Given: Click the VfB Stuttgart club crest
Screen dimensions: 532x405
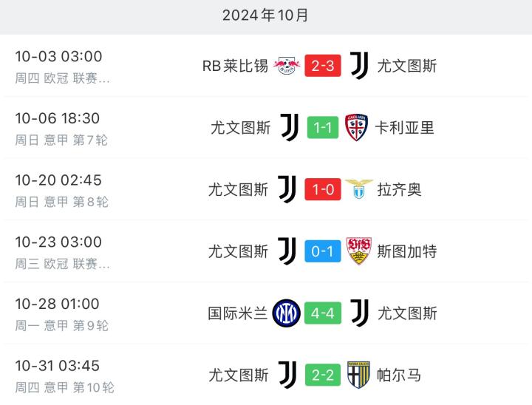Looking at the screenshot, I should pyautogui.click(x=359, y=251).
